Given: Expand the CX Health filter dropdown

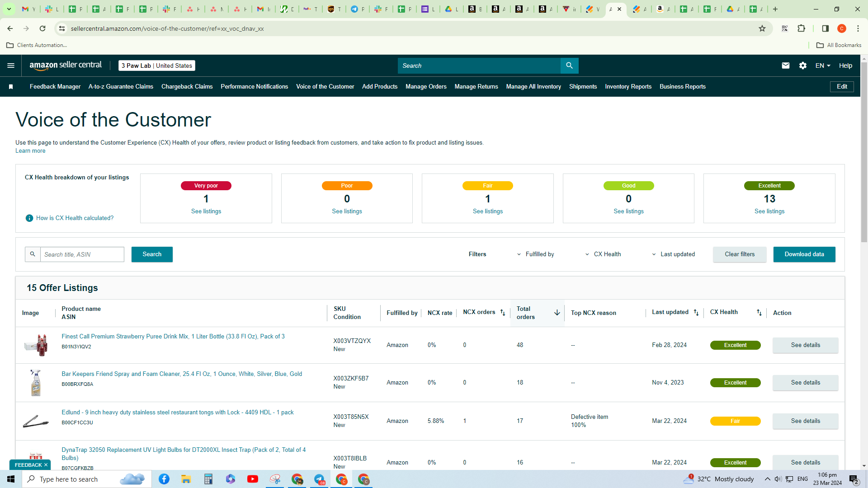Looking at the screenshot, I should pyautogui.click(x=603, y=254).
